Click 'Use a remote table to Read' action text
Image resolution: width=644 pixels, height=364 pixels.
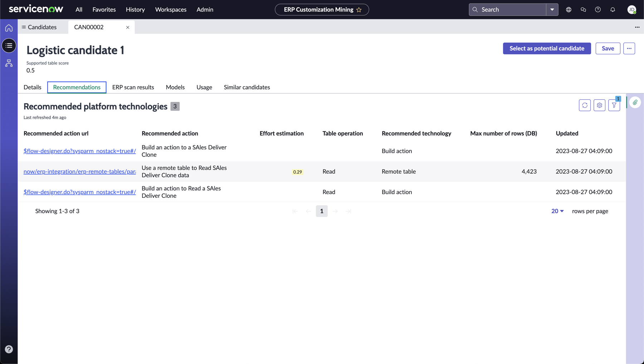pos(184,171)
